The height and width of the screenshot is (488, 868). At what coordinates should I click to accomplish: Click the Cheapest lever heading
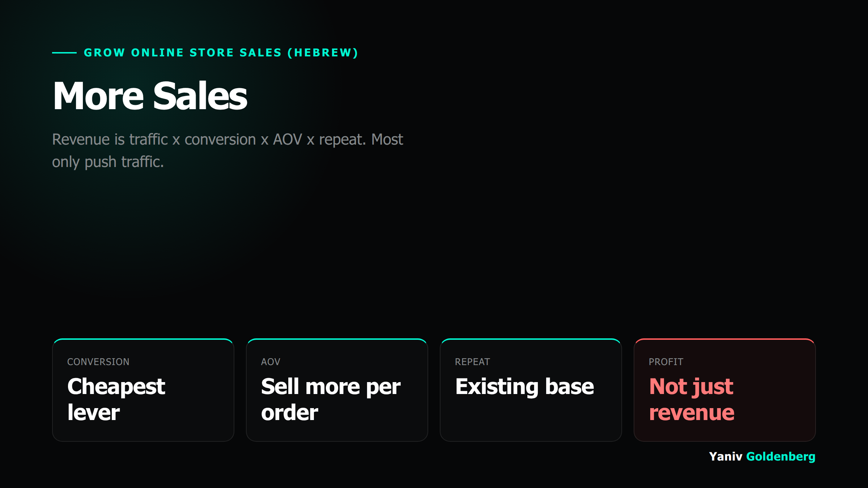coord(116,399)
